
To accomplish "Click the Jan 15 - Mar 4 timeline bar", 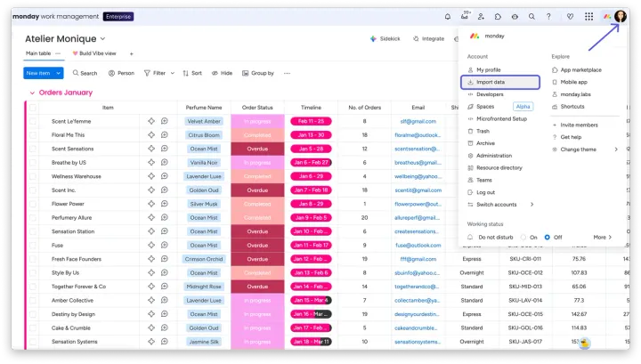I will pyautogui.click(x=311, y=300).
